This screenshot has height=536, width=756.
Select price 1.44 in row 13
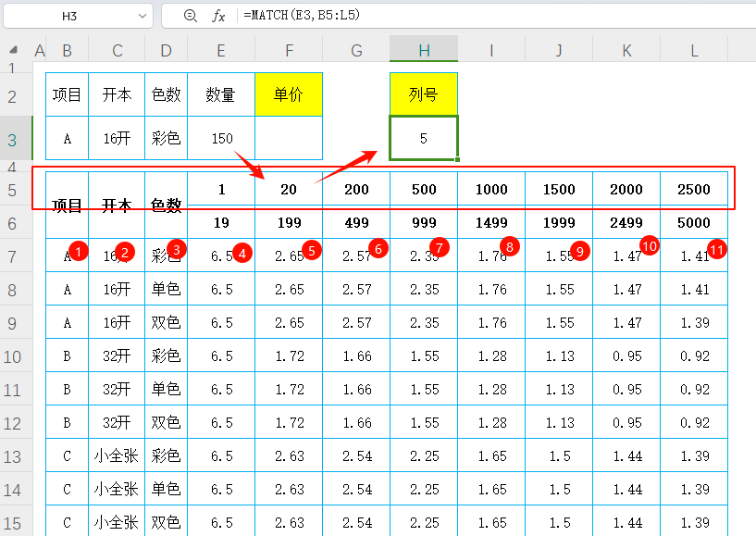(626, 455)
